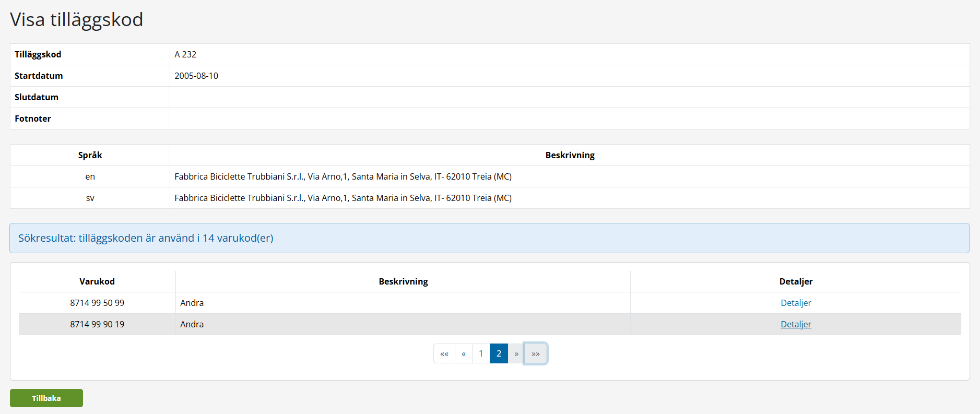
Task: Open Detaljer for varukod 8714 99 90 19
Action: [795, 324]
